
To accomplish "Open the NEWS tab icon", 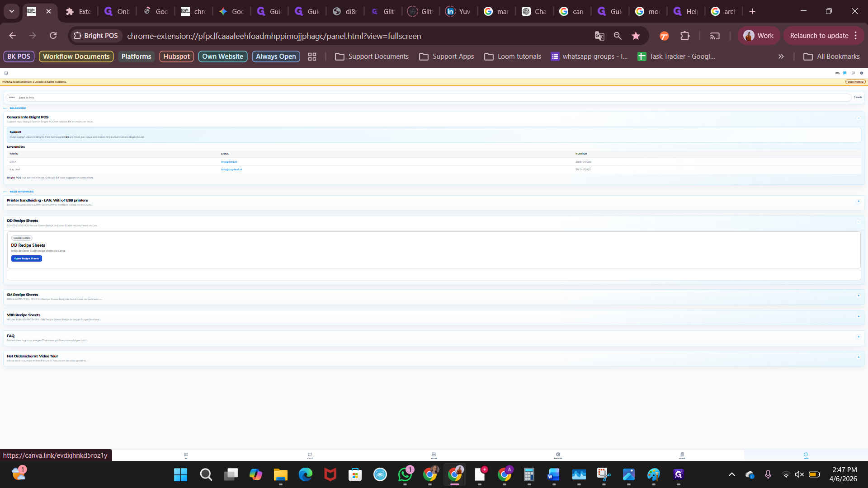I will click(x=682, y=455).
